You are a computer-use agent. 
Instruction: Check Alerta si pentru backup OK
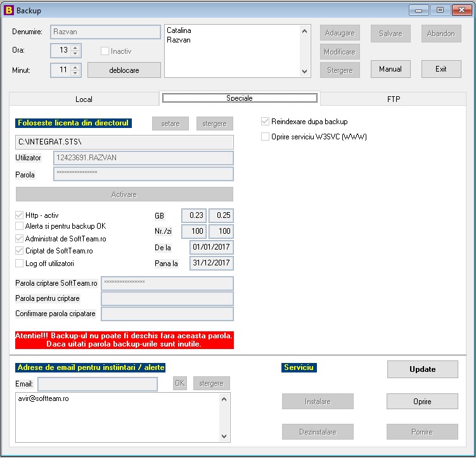point(19,226)
